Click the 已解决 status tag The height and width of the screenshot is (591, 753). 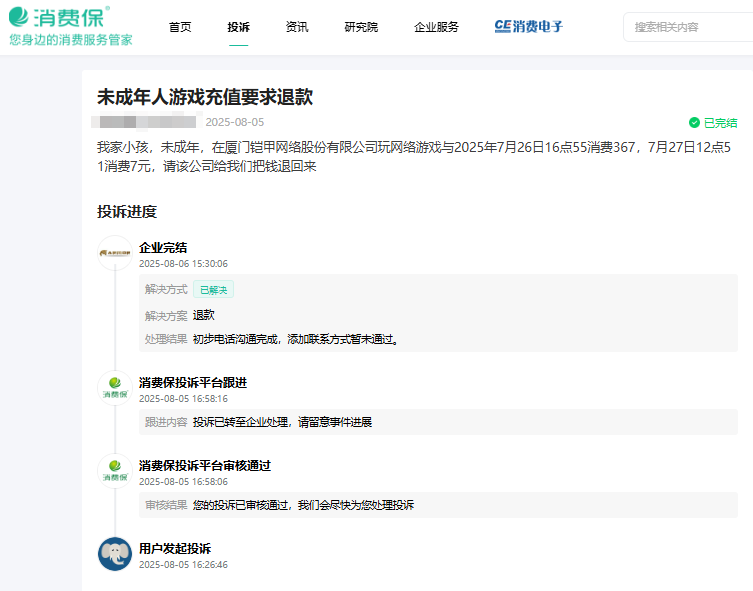tap(213, 290)
